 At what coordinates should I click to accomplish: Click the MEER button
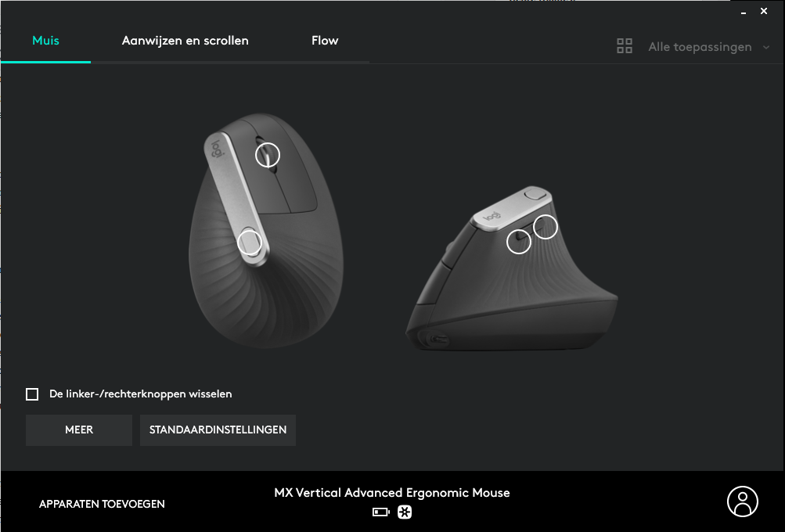coord(79,430)
